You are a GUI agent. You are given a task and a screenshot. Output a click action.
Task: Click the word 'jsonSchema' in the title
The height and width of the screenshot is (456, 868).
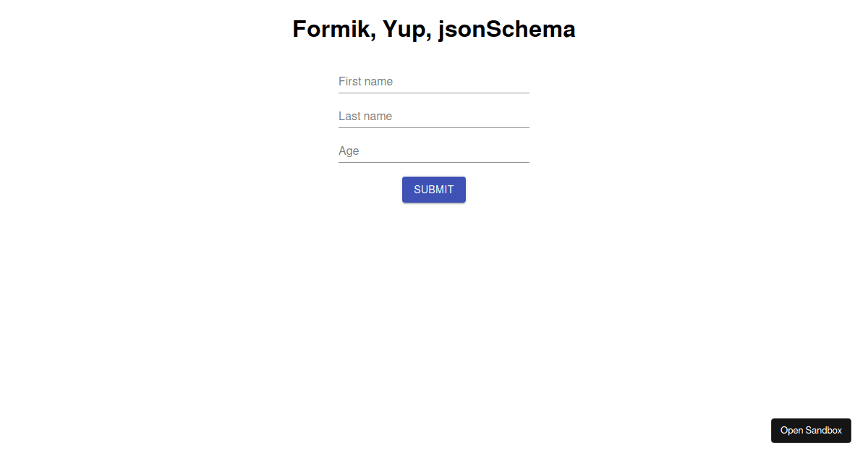pyautogui.click(x=507, y=29)
